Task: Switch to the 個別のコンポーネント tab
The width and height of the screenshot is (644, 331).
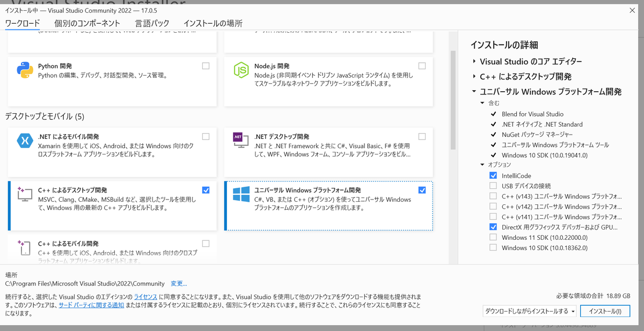Action: click(87, 23)
